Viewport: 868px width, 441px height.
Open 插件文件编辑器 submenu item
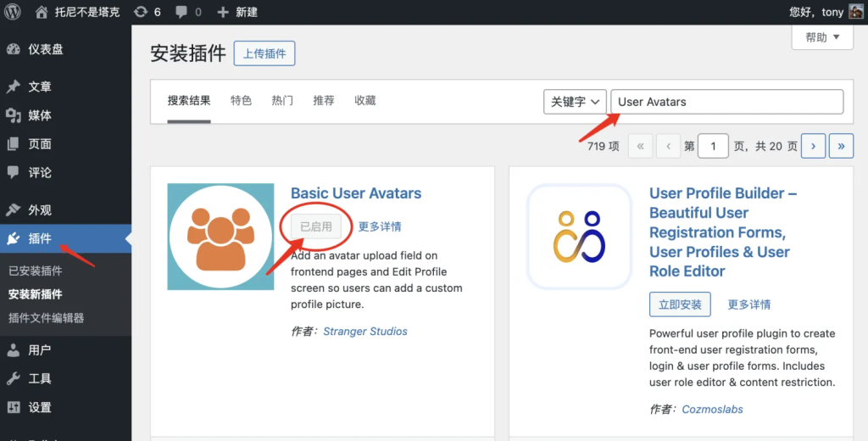tap(47, 318)
